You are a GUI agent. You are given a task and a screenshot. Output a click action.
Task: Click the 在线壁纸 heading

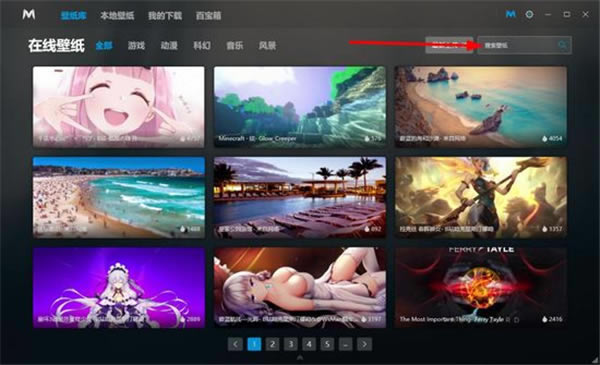pos(56,46)
